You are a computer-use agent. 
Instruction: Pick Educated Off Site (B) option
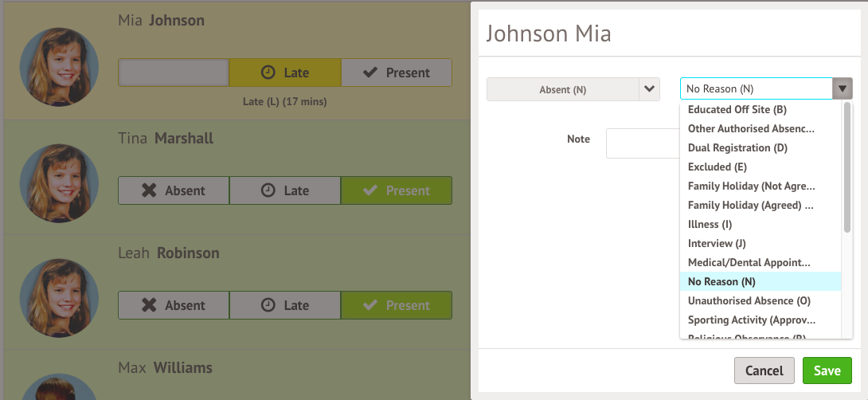point(737,109)
